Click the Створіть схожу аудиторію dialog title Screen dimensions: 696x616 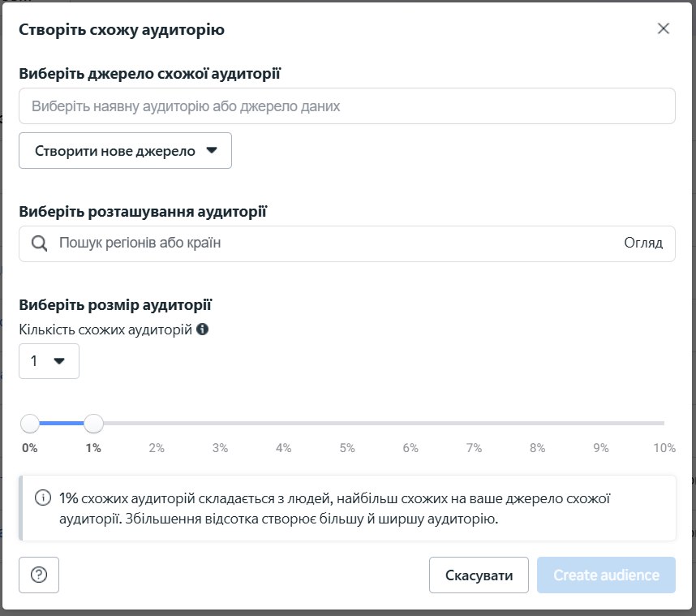[122, 30]
